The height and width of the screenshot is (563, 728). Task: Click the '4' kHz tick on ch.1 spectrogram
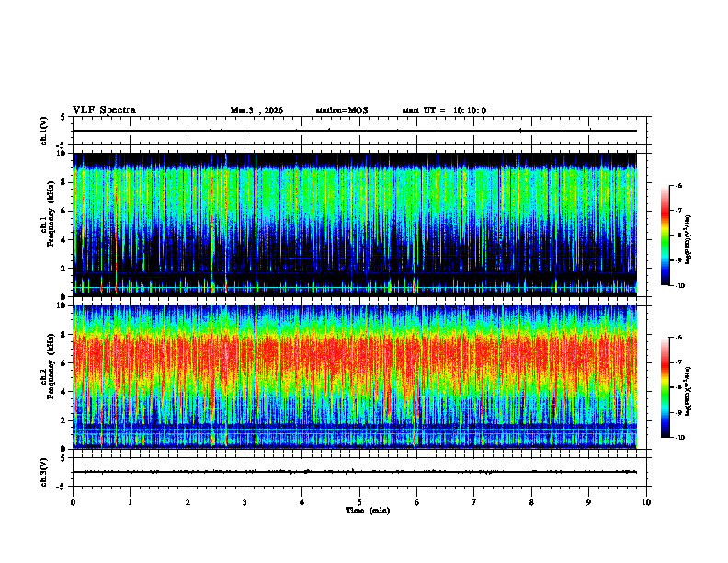pyautogui.click(x=64, y=240)
